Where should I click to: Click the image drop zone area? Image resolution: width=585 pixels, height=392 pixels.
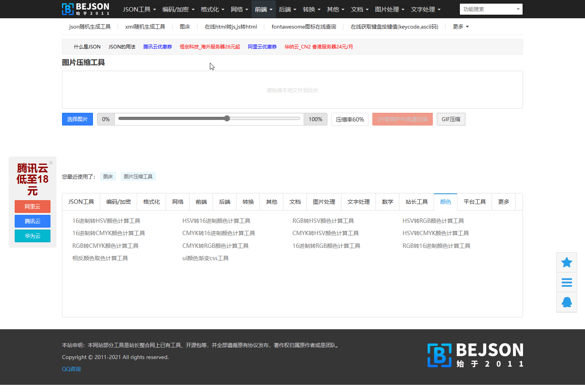[292, 90]
